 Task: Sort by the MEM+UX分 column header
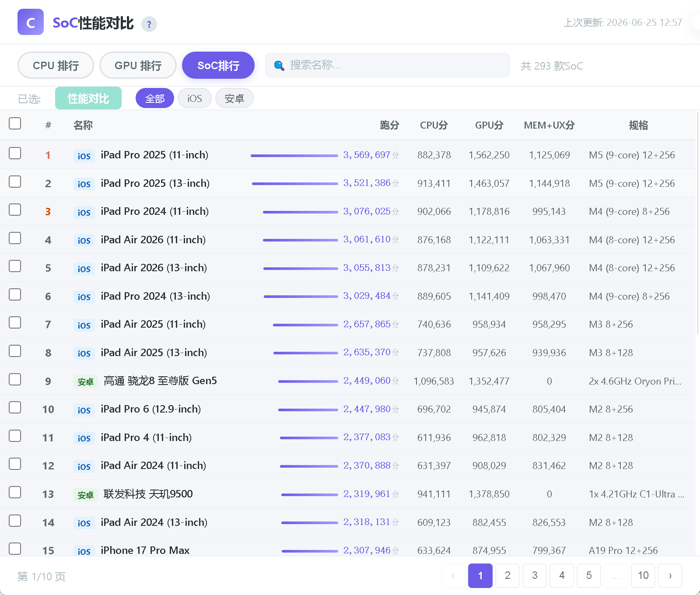(x=549, y=125)
